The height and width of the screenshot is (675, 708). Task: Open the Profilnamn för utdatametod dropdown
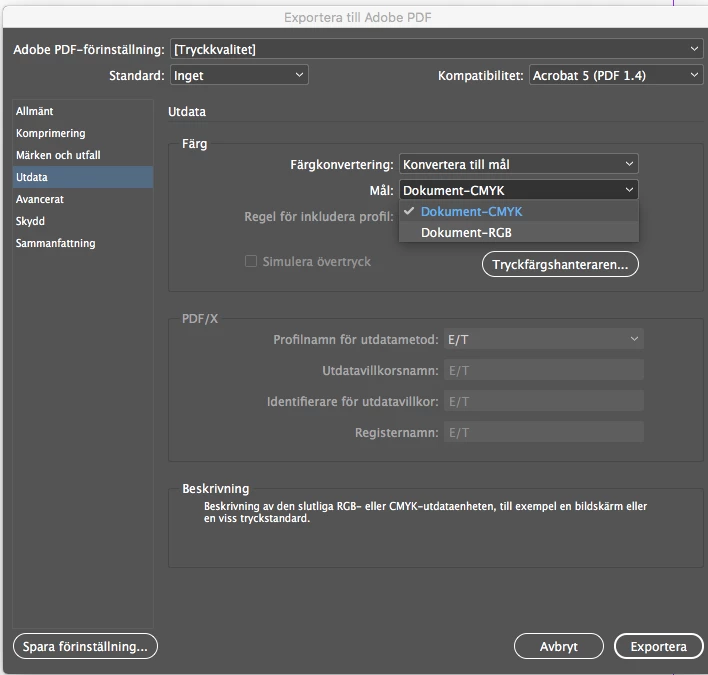544,339
